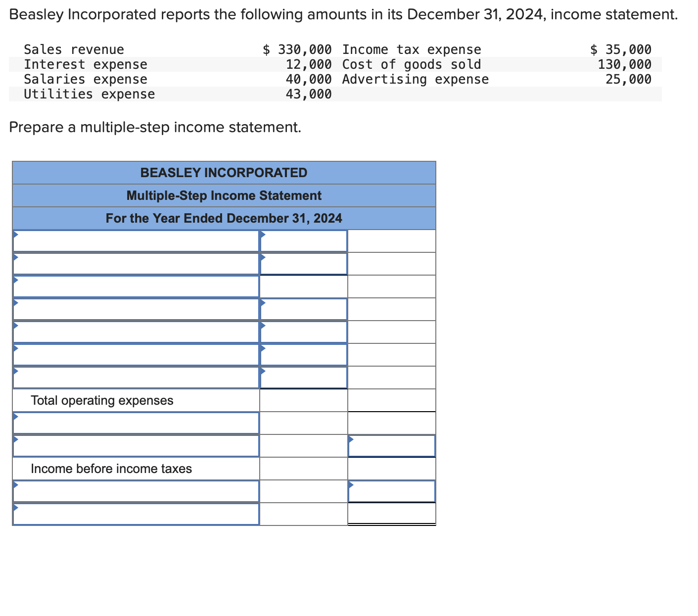Select first row's right amount cell
The width and height of the screenshot is (698, 616).
click(392, 241)
